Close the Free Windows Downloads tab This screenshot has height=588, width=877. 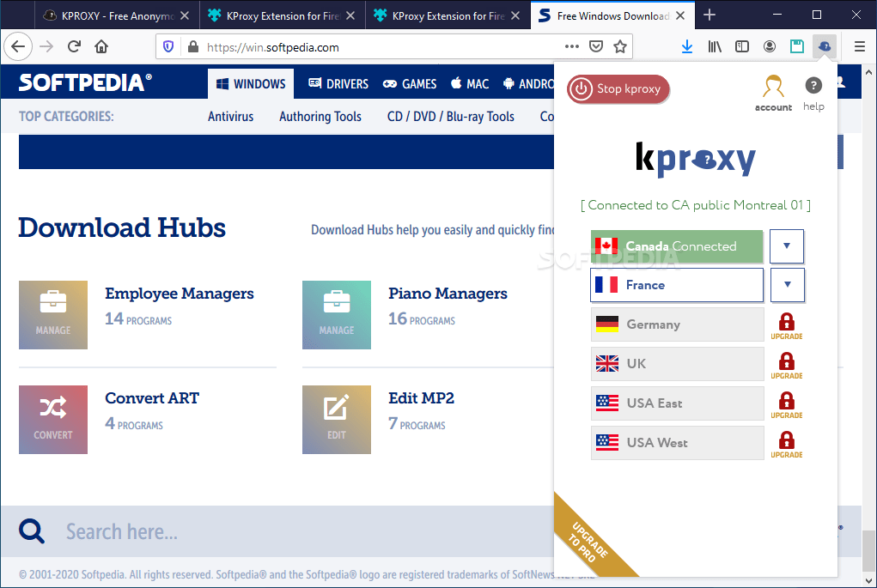click(x=680, y=15)
